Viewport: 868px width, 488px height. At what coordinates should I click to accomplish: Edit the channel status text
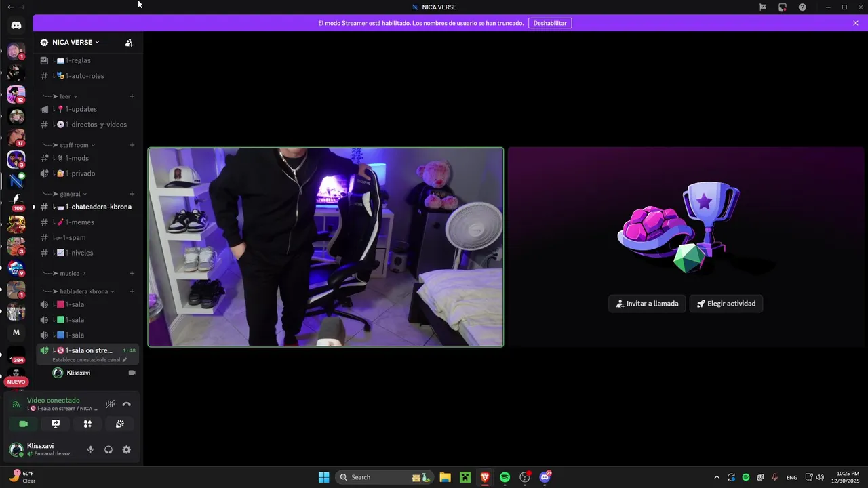tap(90, 360)
